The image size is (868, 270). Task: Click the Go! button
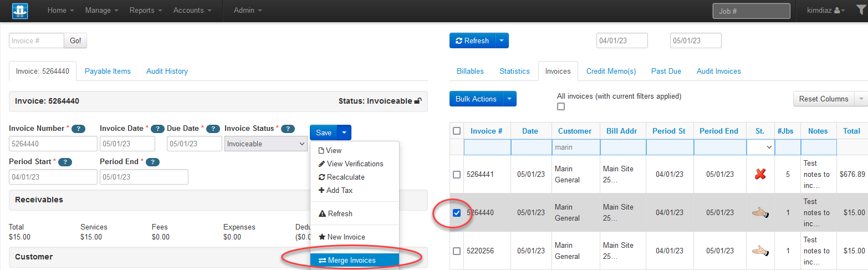click(75, 40)
